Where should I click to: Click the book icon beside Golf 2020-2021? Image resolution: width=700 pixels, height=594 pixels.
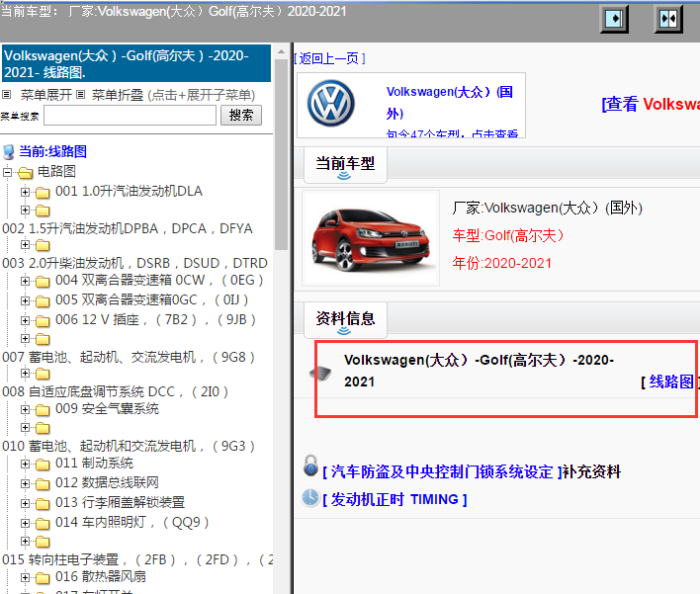320,373
